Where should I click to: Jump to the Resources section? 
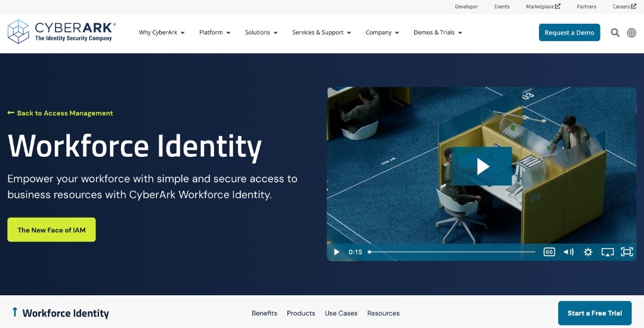[x=383, y=313]
